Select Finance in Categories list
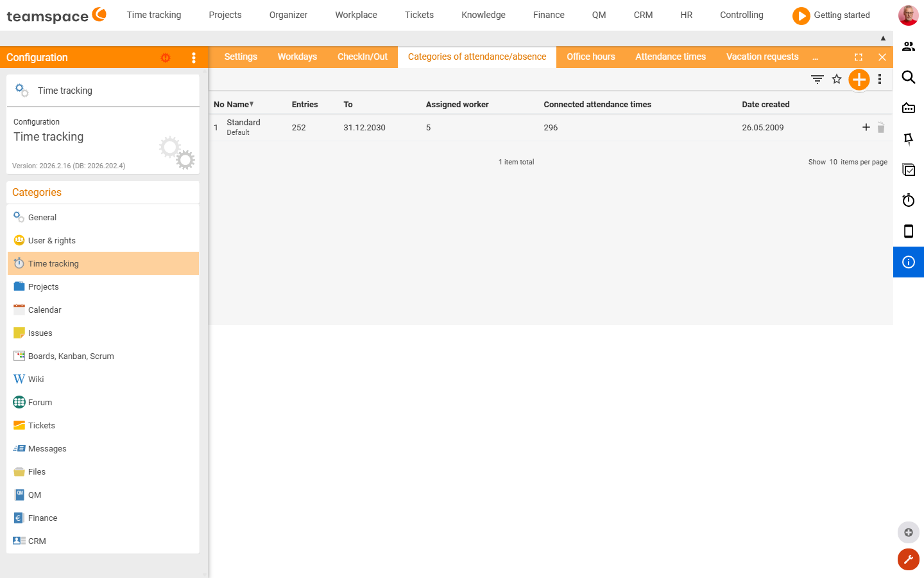This screenshot has width=924, height=578. point(103,518)
